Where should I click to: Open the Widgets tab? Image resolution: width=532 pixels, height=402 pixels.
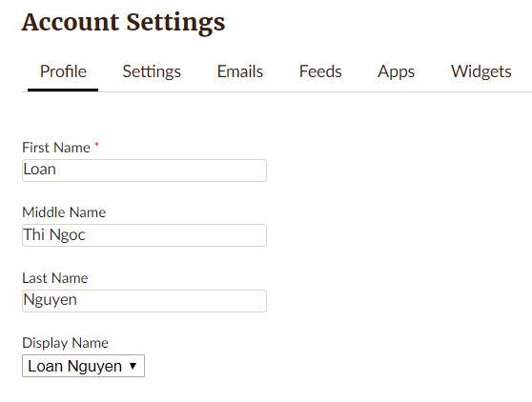[481, 71]
